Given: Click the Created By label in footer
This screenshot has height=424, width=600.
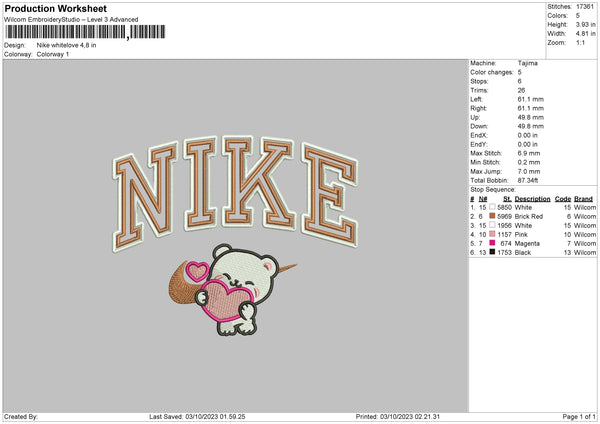Looking at the screenshot, I should [x=21, y=417].
